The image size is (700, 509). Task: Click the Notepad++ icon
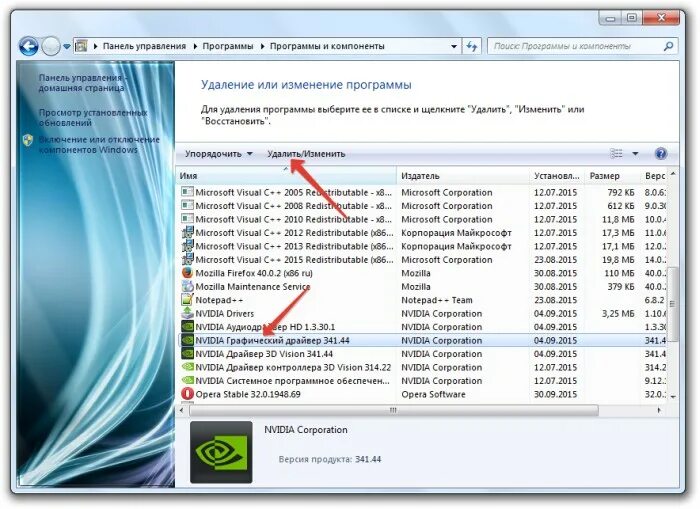(x=188, y=300)
